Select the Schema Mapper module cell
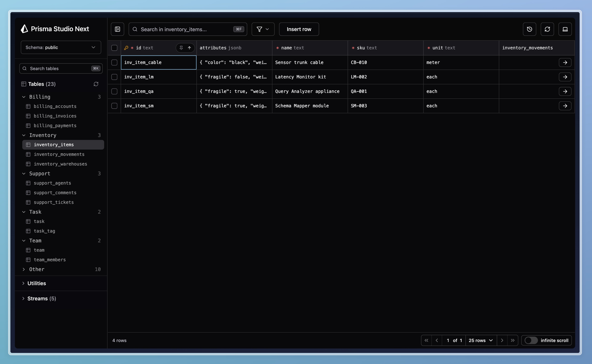Screen dimensions: 592x364 [310, 106]
